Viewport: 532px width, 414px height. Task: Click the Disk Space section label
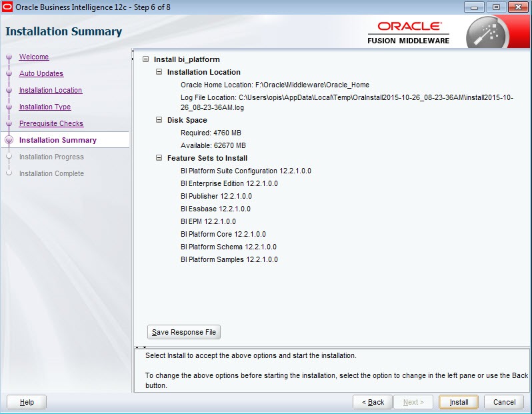point(187,120)
